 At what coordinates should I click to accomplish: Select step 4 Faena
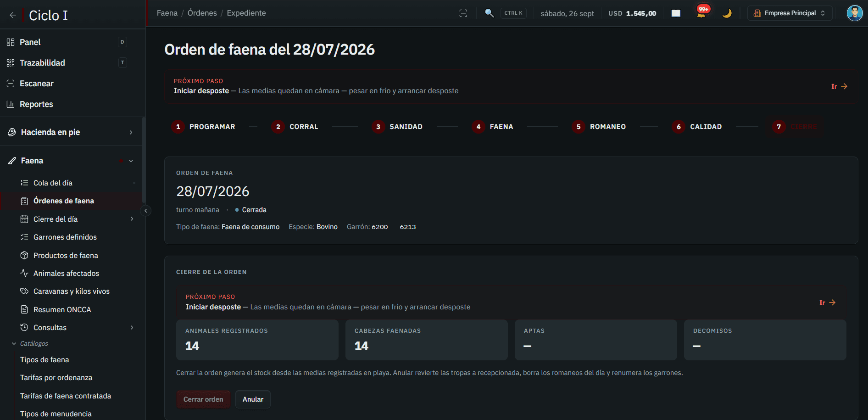[493, 127]
